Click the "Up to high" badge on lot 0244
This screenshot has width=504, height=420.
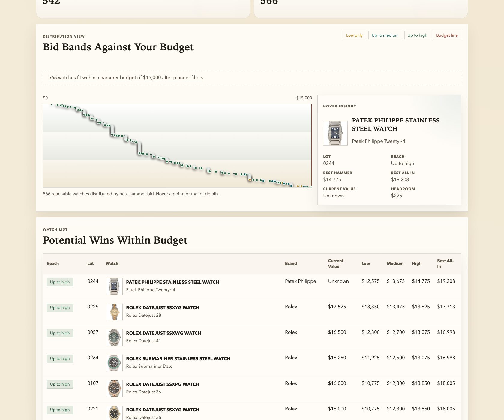(60, 282)
